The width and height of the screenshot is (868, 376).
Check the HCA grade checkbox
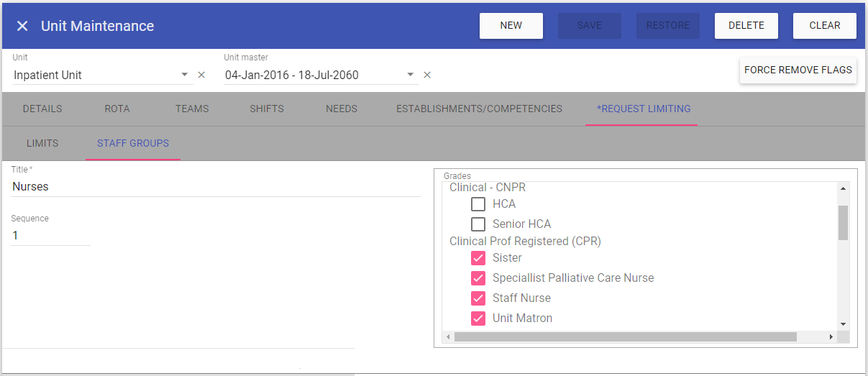pos(478,204)
